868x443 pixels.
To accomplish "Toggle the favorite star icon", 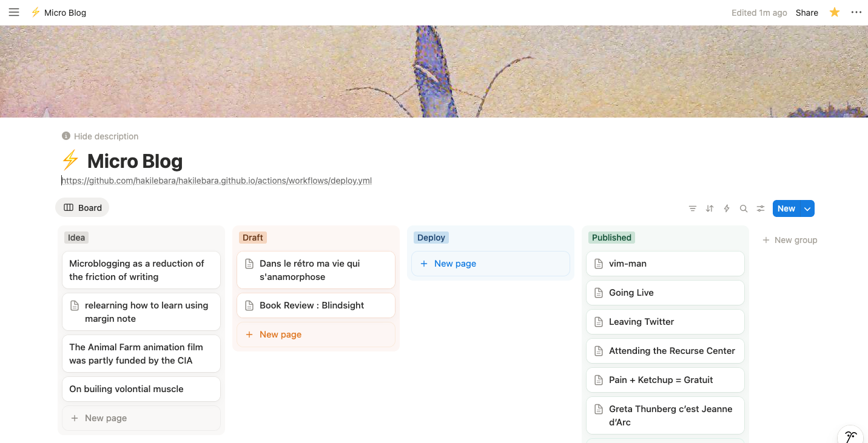I will [835, 12].
